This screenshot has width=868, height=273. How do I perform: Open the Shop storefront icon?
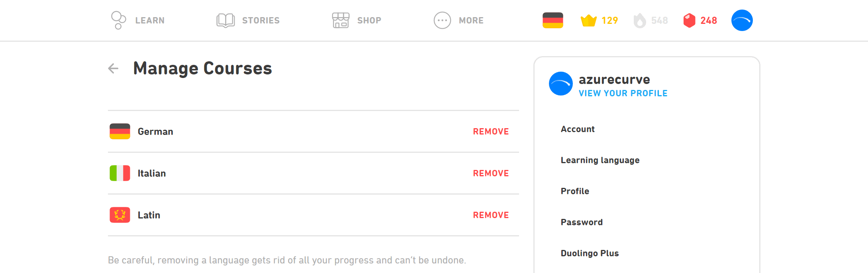341,20
